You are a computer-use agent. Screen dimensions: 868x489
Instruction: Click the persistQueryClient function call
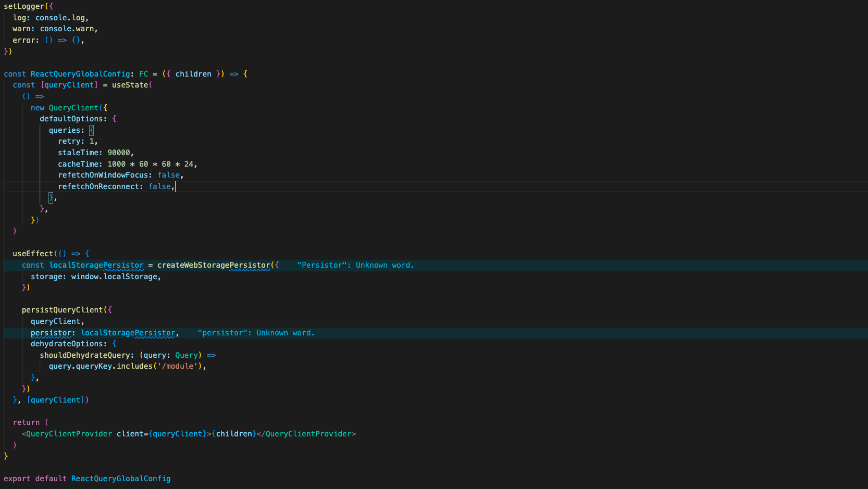tap(62, 310)
